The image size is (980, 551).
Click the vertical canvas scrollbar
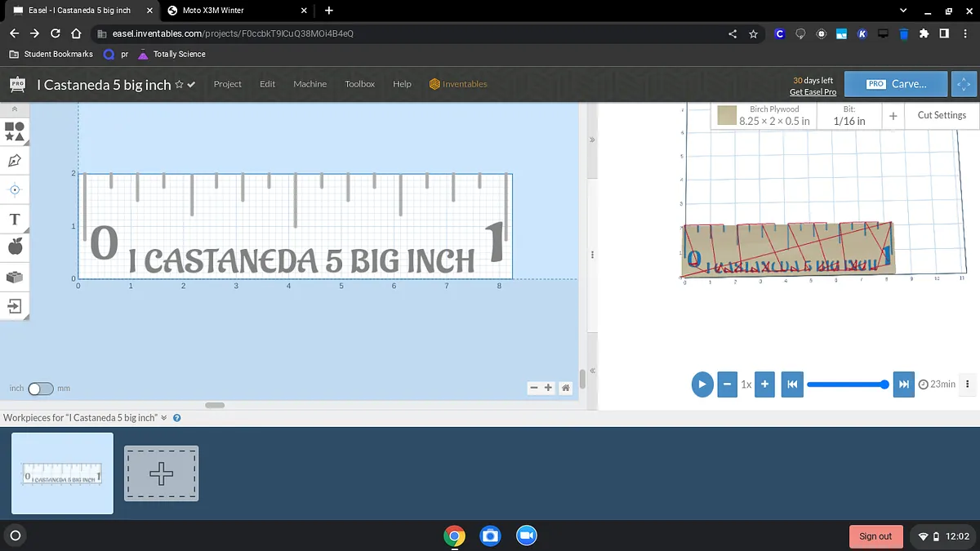[x=582, y=379]
